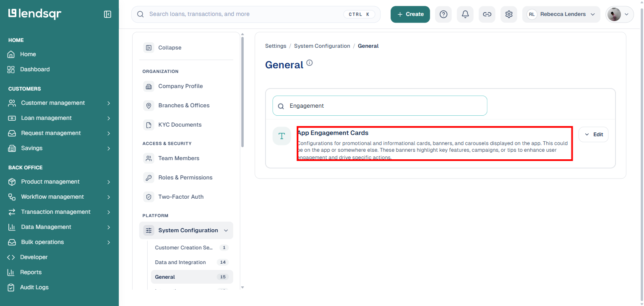644x306 pixels.
Task: Click the T icon for App Engagement Cards
Action: (x=282, y=136)
